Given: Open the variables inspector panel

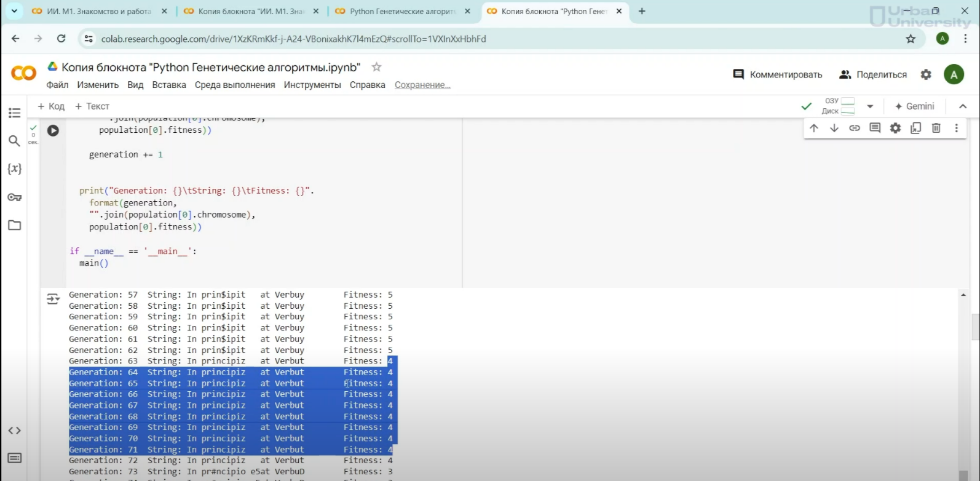Looking at the screenshot, I should coord(15,169).
